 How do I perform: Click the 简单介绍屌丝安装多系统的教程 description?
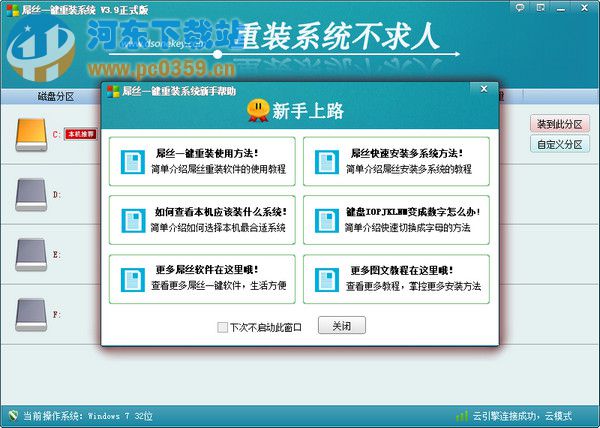coord(409,169)
